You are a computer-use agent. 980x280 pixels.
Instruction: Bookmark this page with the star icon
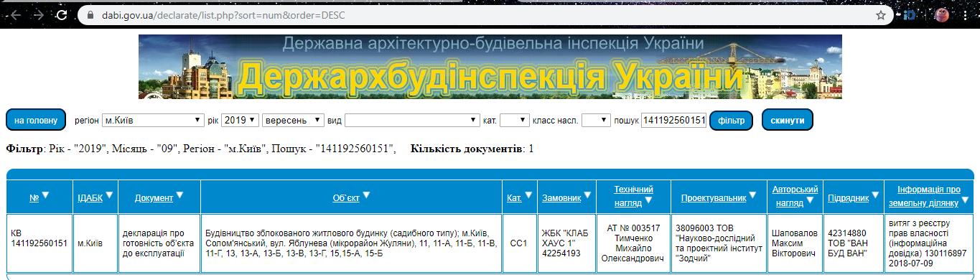880,14
